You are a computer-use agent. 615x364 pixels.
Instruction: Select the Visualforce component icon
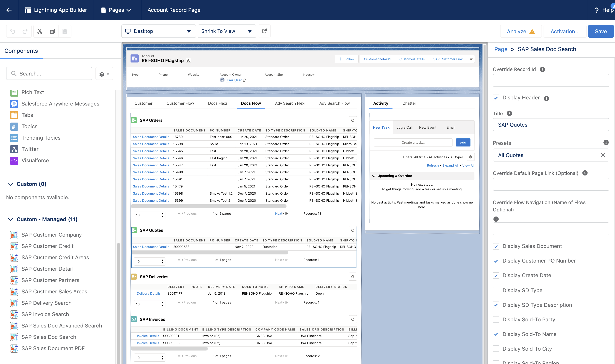pyautogui.click(x=14, y=161)
